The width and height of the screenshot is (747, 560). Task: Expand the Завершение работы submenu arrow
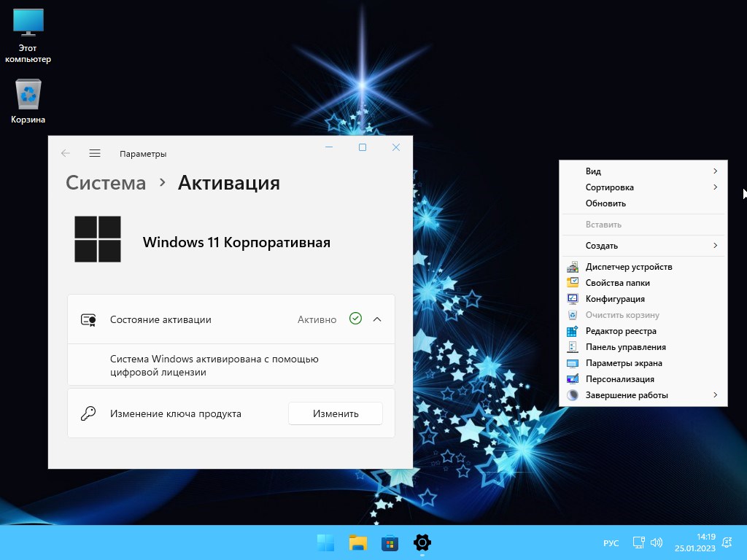(x=715, y=394)
